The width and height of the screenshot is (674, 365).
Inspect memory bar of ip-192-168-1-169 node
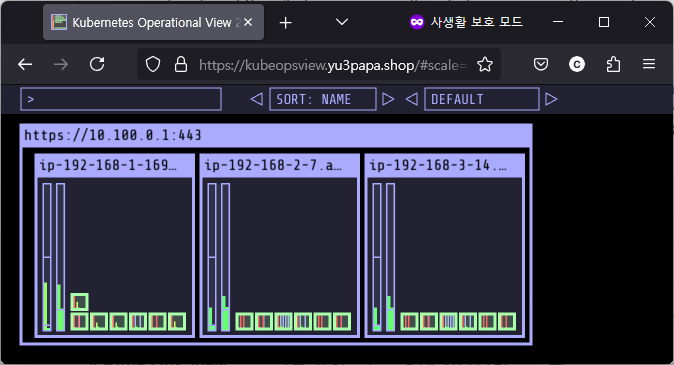[x=61, y=257]
